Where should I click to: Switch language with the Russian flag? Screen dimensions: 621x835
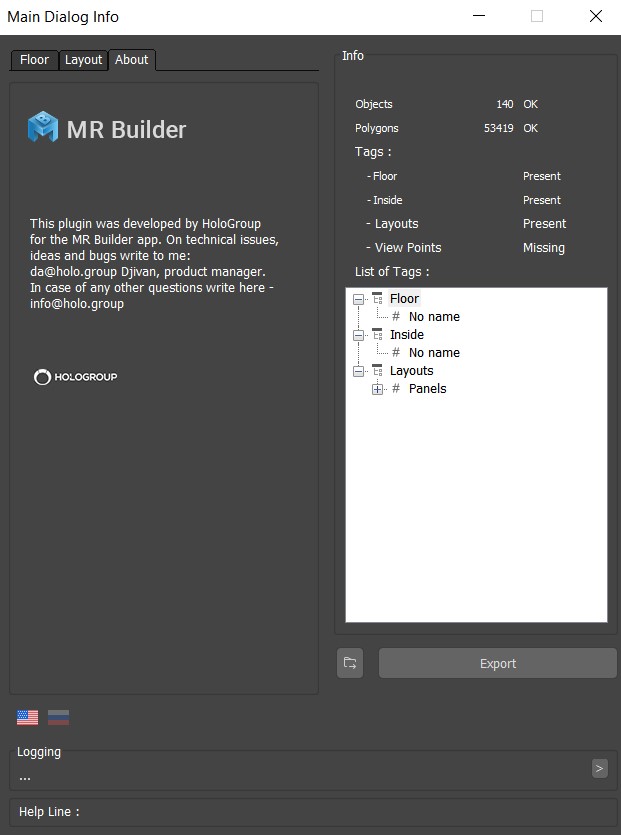(x=59, y=717)
